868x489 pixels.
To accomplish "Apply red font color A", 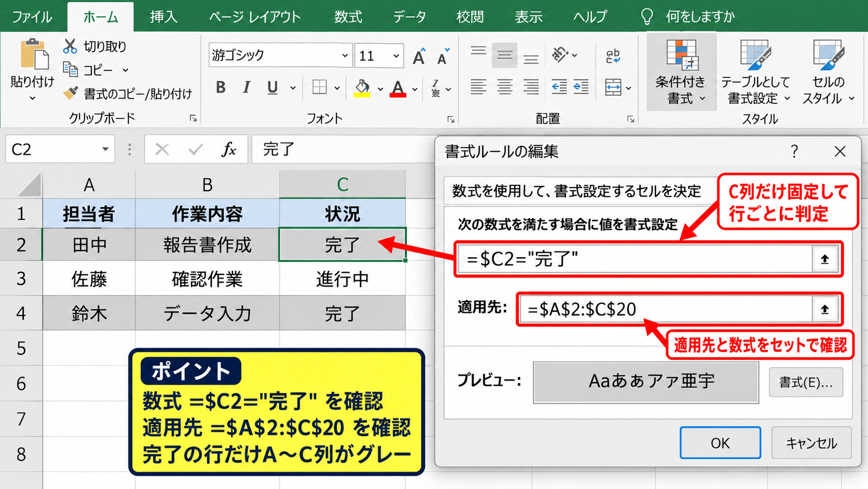I will 398,88.
